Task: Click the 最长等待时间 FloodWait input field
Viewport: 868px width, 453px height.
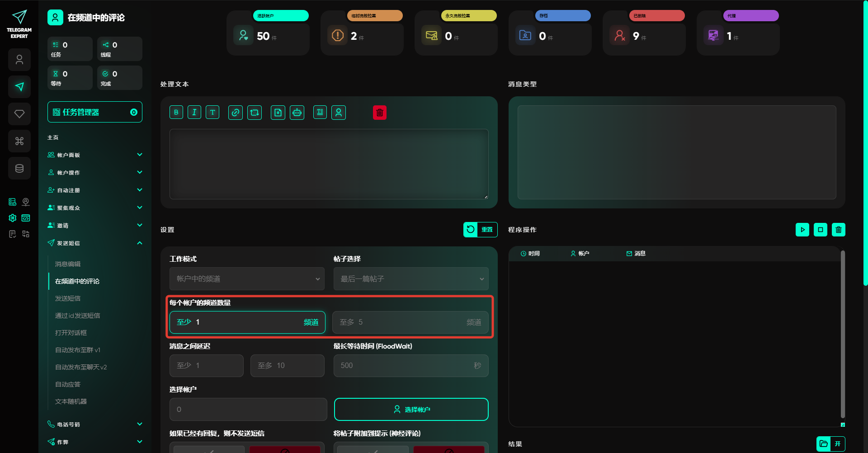Action: point(405,366)
